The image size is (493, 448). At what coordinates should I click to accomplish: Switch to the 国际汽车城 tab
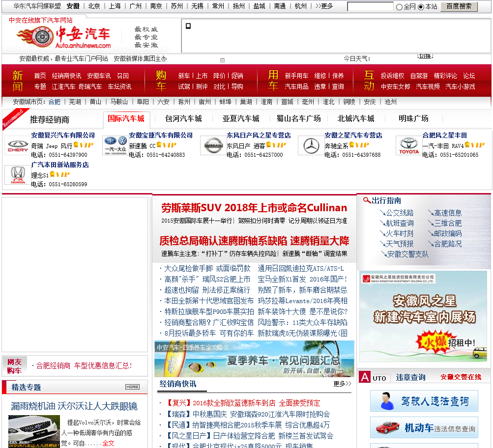point(126,118)
